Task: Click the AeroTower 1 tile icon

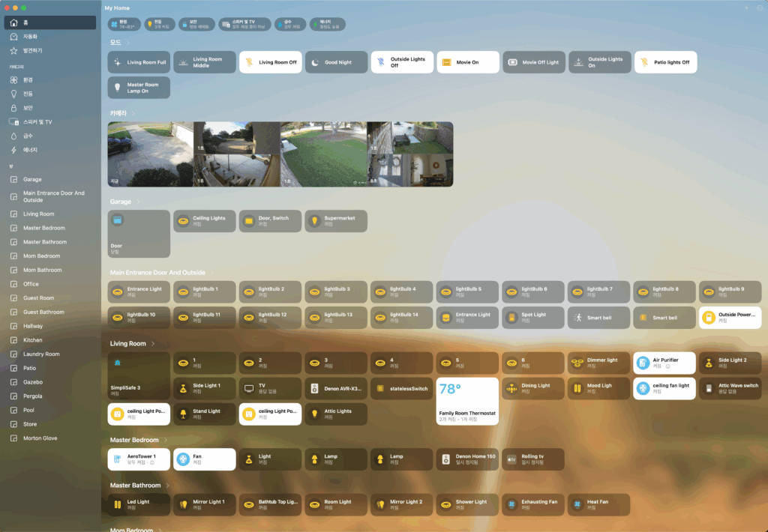Action: (117, 459)
